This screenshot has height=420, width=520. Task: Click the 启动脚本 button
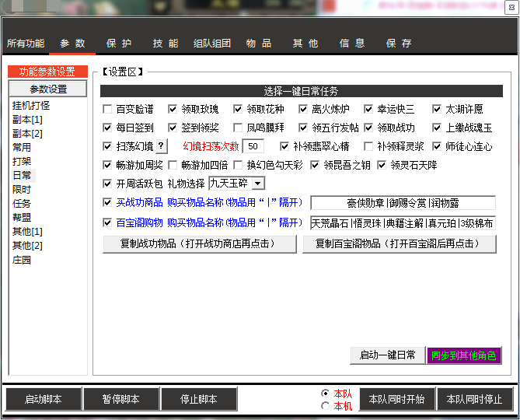43,399
